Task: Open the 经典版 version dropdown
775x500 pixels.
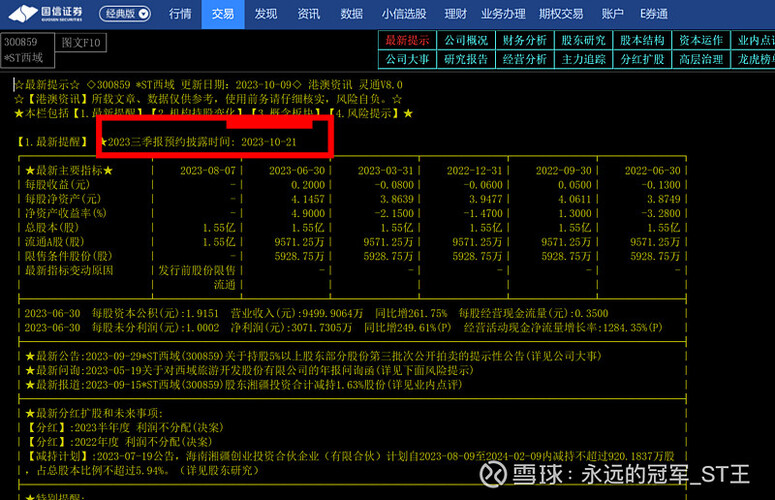Action: click(x=125, y=14)
